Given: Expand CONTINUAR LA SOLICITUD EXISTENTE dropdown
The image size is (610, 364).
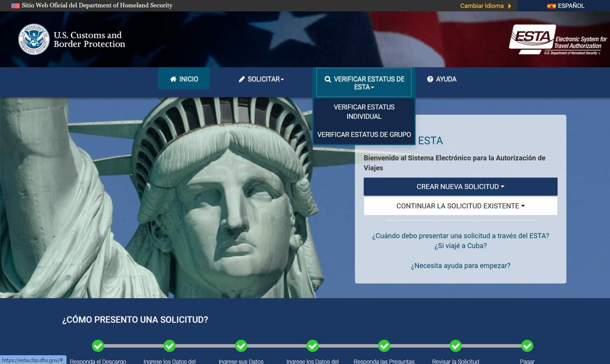Looking at the screenshot, I should (x=460, y=206).
